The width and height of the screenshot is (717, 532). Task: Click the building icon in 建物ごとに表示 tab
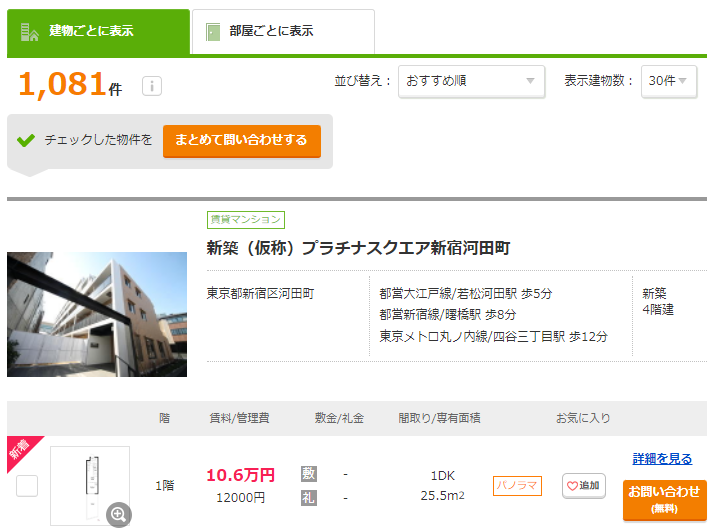tap(30, 32)
